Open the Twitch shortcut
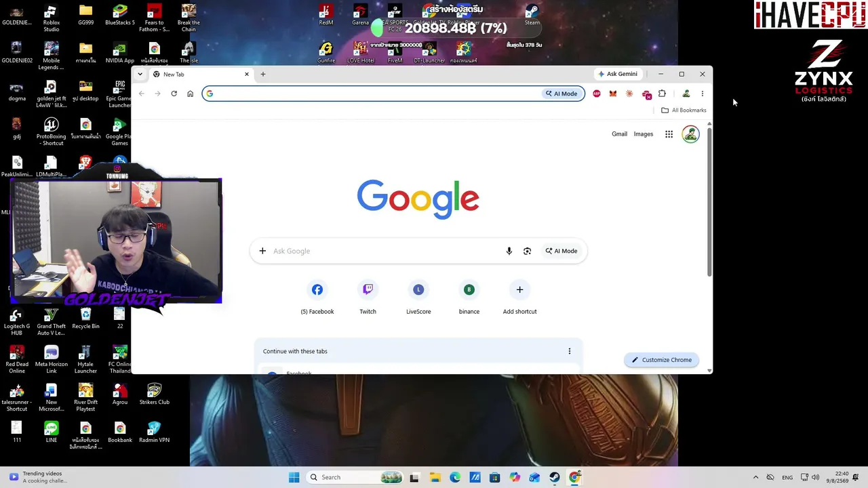The height and width of the screenshot is (488, 868). pyautogui.click(x=368, y=298)
